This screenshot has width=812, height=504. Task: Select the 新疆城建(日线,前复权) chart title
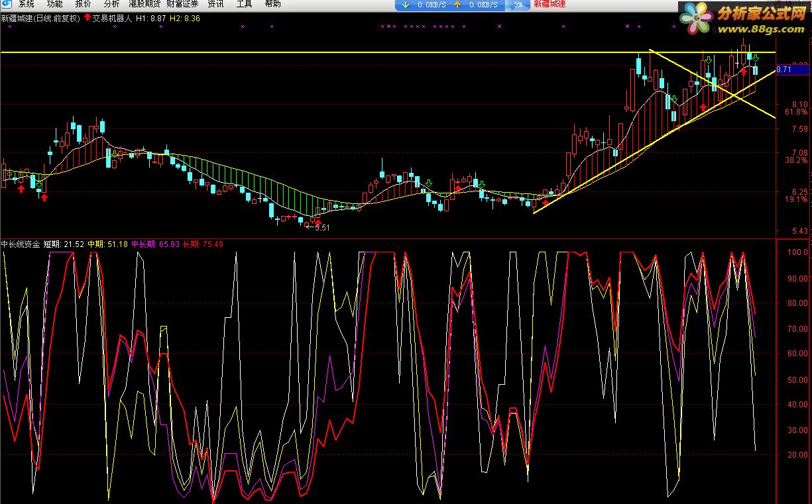(40, 19)
